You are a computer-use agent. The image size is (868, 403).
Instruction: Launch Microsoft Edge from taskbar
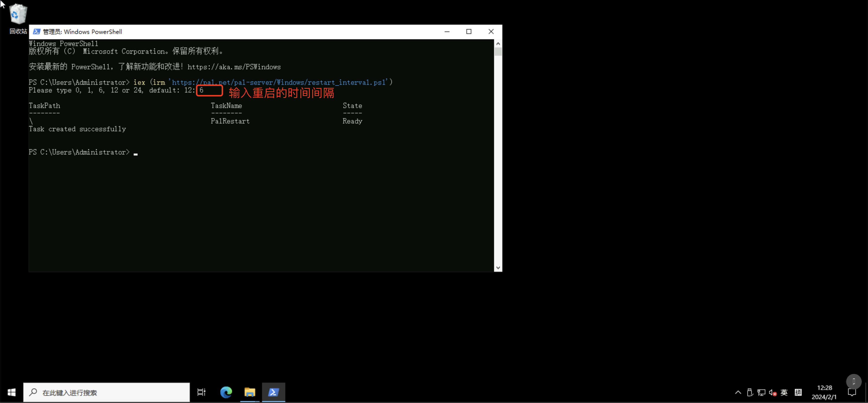[226, 392]
